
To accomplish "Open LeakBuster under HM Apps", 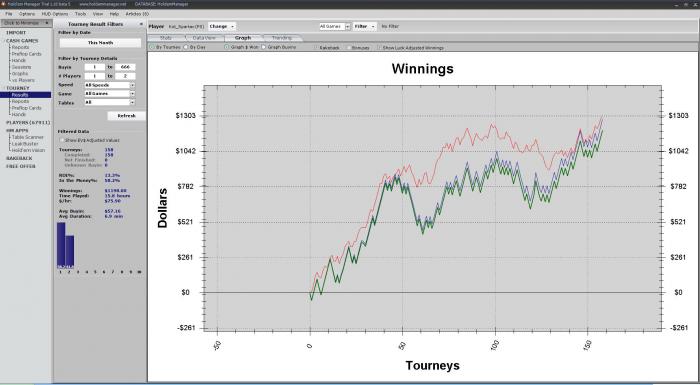I will pos(25,144).
